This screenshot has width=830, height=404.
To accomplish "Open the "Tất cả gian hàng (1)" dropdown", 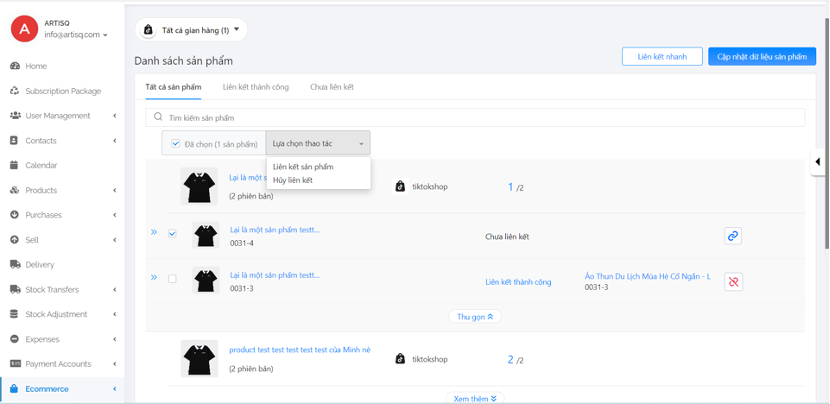I will 190,31.
